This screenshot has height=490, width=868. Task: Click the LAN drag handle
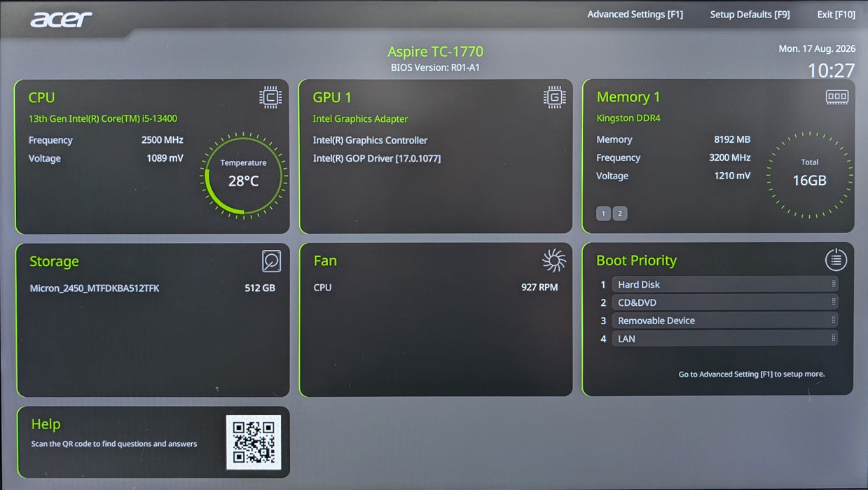click(x=834, y=338)
